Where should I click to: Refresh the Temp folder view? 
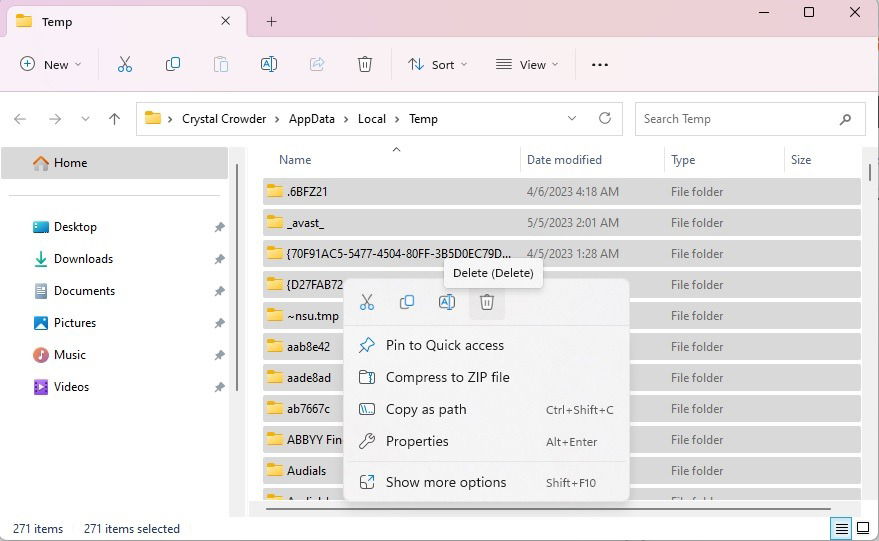tap(604, 118)
